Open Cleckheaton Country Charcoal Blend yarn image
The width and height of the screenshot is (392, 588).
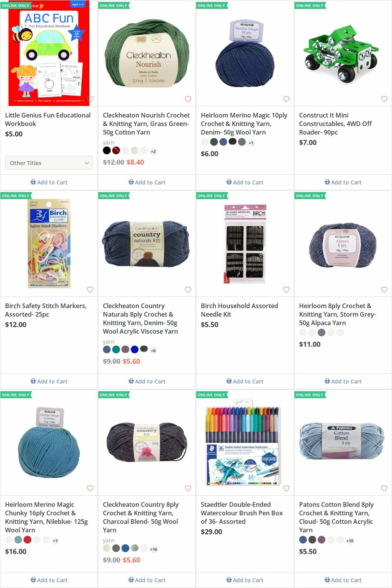tap(147, 442)
